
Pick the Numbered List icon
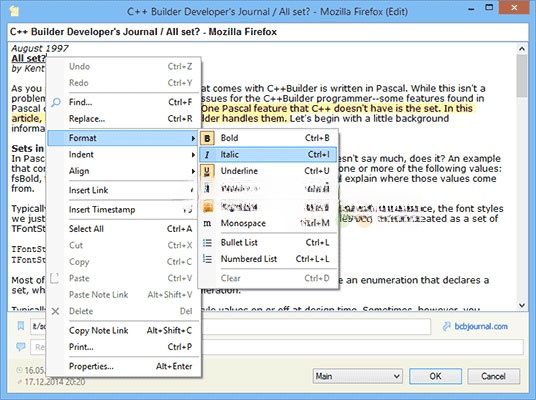(x=207, y=259)
